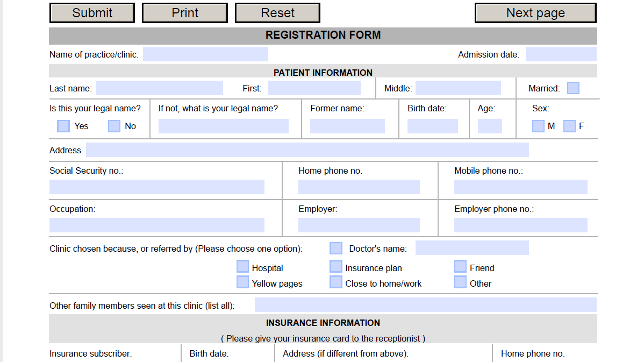The width and height of the screenshot is (644, 362).
Task: Click the Middle name input field
Action: click(458, 88)
